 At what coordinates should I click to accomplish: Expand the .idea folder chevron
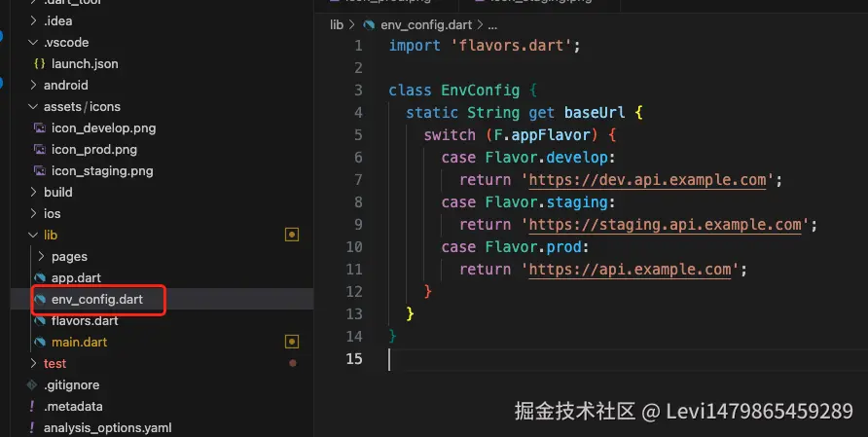[33, 21]
